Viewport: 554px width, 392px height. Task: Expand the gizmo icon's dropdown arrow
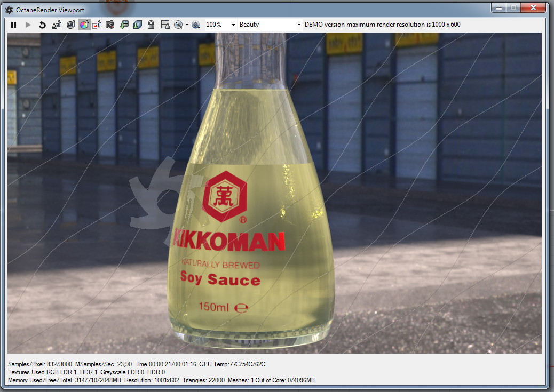[187, 25]
